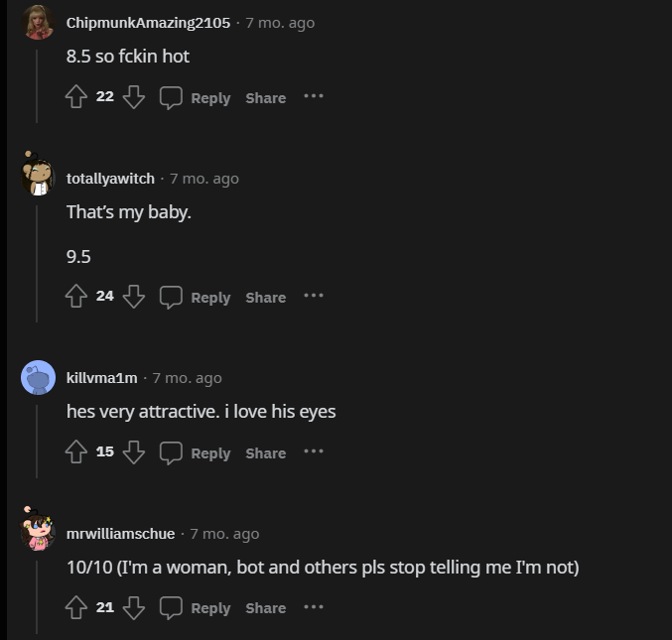Image resolution: width=672 pixels, height=640 pixels.
Task: Share killvma1m's comment
Action: [x=265, y=452]
